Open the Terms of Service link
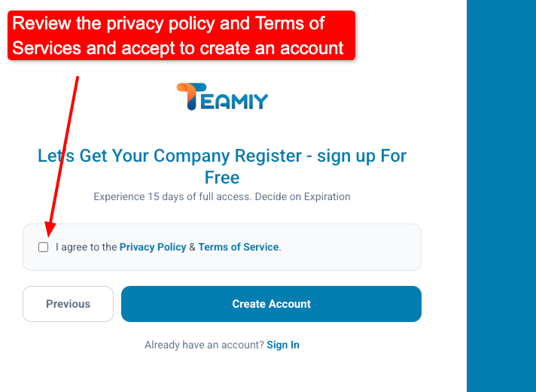Image resolution: width=536 pixels, height=392 pixels. [239, 247]
